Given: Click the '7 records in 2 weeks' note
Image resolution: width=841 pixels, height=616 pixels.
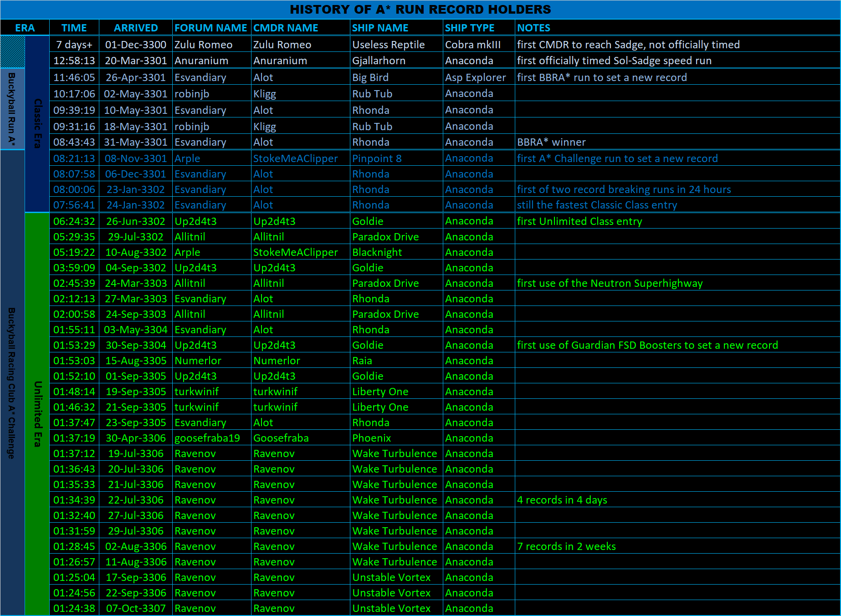Looking at the screenshot, I should tap(566, 546).
